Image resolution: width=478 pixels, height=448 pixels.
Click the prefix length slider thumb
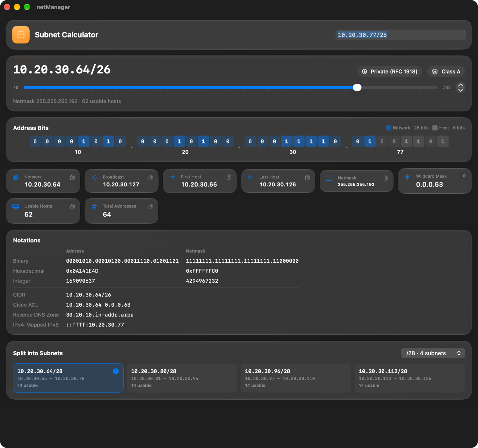pos(357,88)
